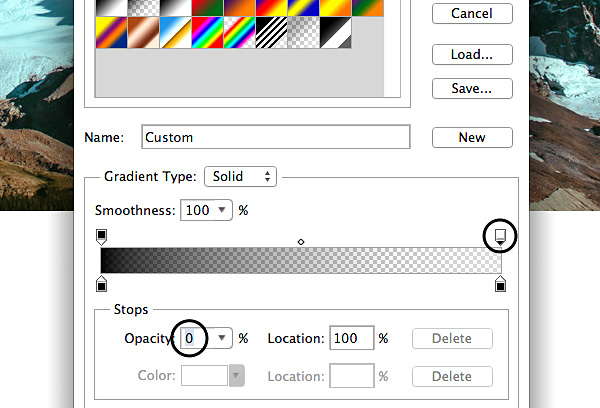Click the opacity midpoint diamond above gradient
Image resolution: width=600 pixels, height=408 pixels.
coord(301,241)
